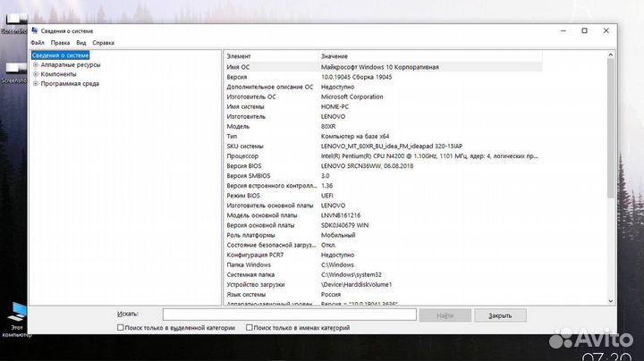Screen dimensions: 644x361
Task: Minimize the Сведения о системе window
Action: (x=563, y=30)
